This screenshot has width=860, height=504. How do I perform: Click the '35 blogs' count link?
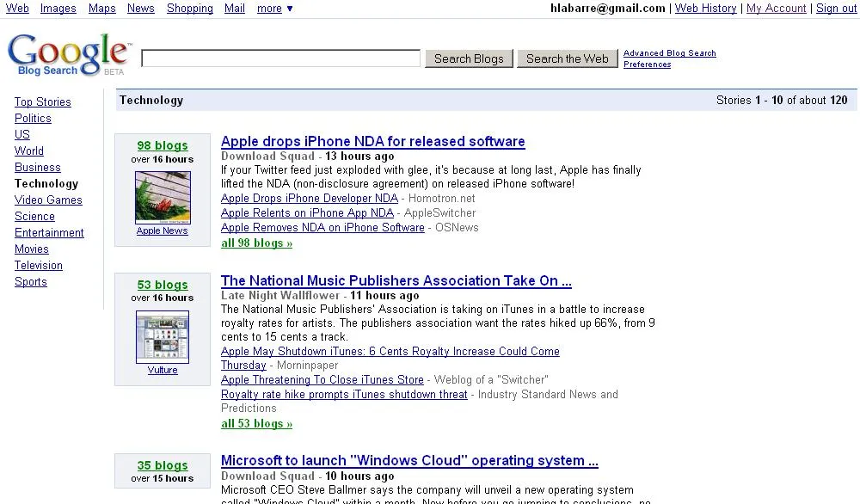163,465
